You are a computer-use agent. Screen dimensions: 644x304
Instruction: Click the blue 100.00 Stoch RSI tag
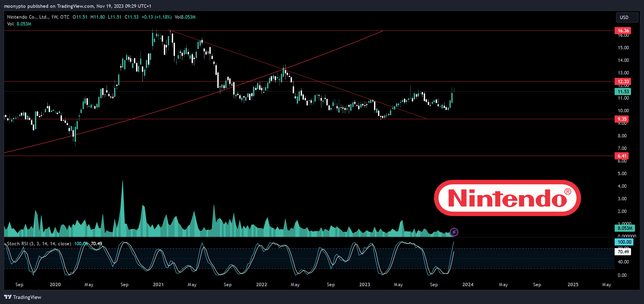[624, 242]
